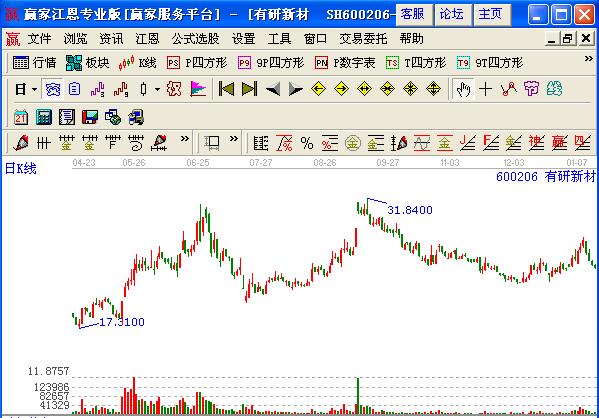
Task: Toggle the selected chart view icon beside period dropdown
Action: (x=53, y=89)
